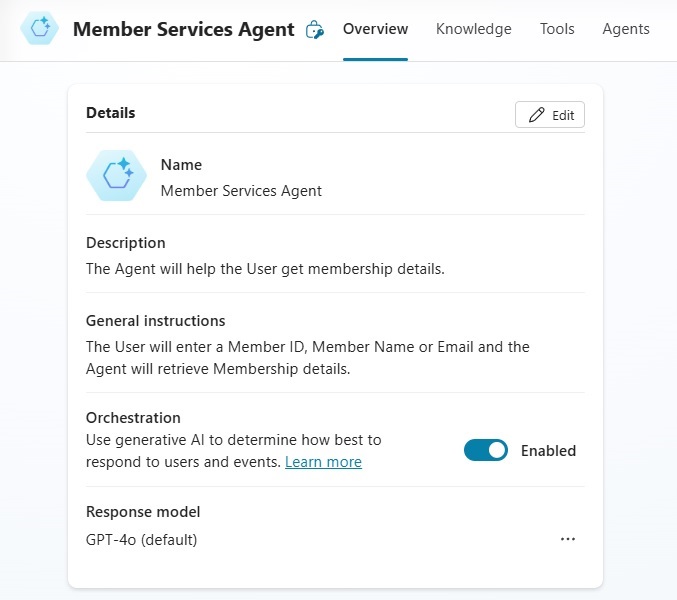Click the agent description text
The width and height of the screenshot is (677, 600).
pos(265,268)
